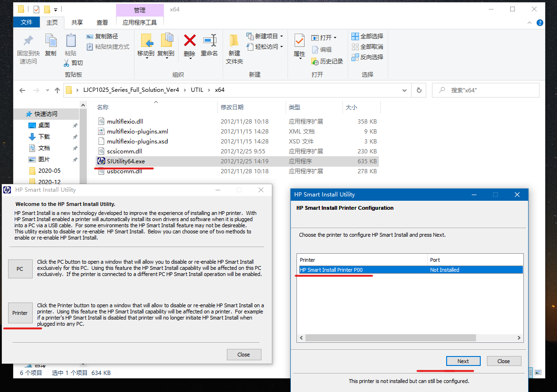Click the printer list scroll right arrow
Screen dimensions: 557x392
click(x=519, y=338)
